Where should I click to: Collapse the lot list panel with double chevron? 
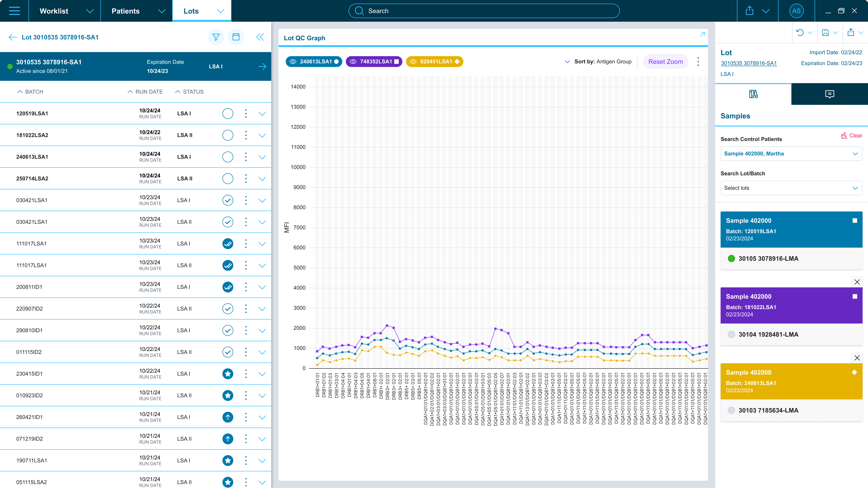click(260, 37)
